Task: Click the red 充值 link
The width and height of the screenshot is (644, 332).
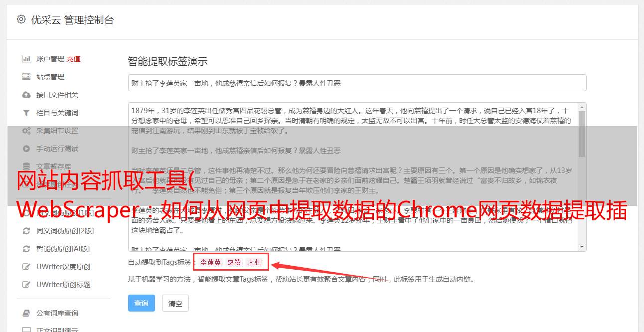Action: [x=73, y=59]
